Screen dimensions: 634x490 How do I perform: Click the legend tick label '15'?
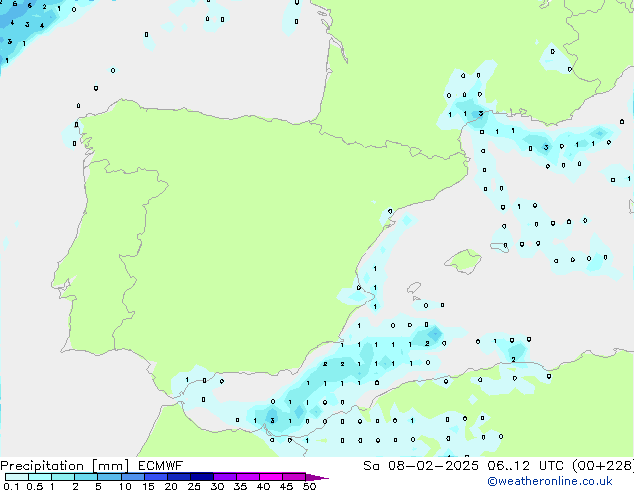click(148, 486)
